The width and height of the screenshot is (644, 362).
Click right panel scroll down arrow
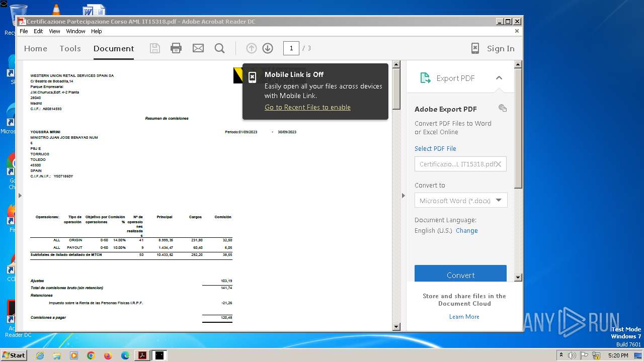pyautogui.click(x=518, y=278)
